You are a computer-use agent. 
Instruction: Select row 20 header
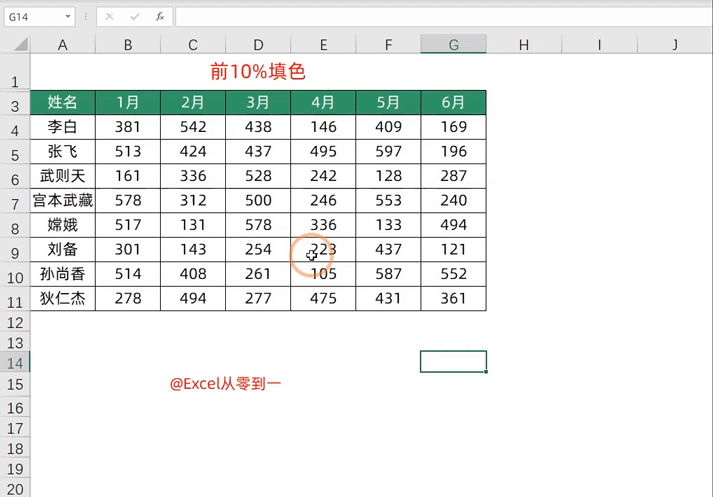[15, 488]
